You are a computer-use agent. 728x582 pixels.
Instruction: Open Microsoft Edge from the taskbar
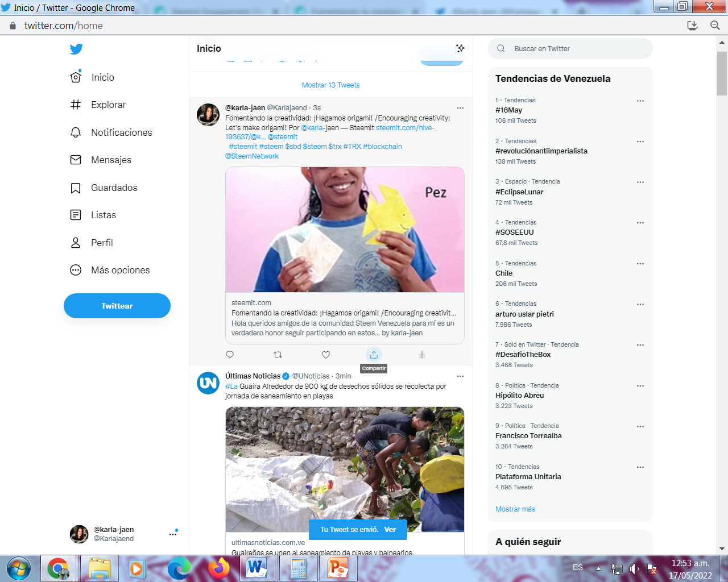180,568
